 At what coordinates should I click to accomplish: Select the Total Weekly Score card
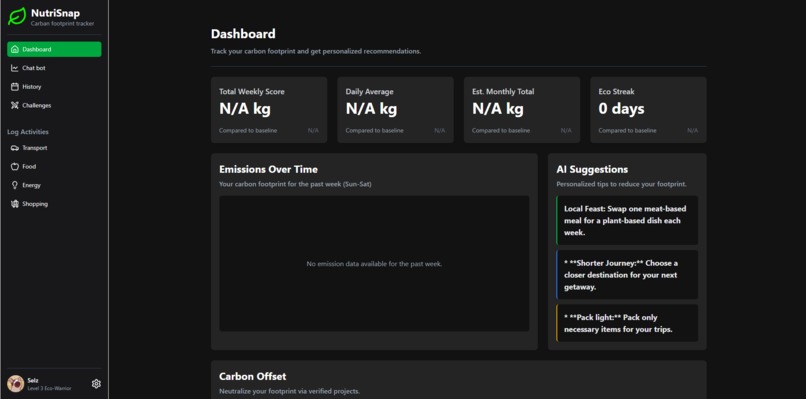point(269,110)
